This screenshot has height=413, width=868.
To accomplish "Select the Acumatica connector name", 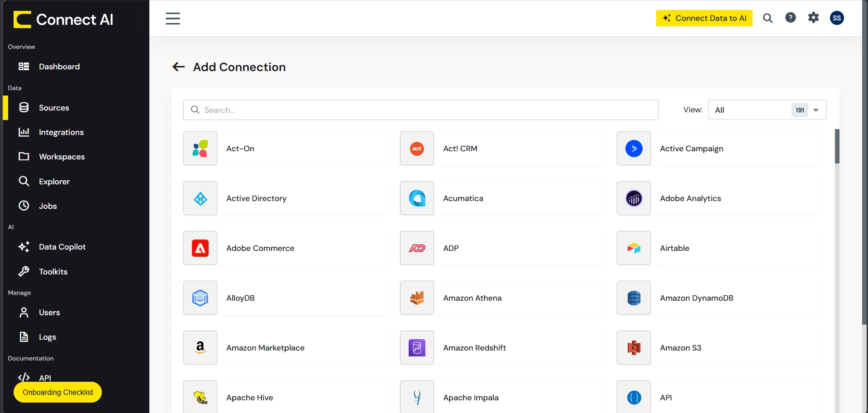I will point(463,198).
